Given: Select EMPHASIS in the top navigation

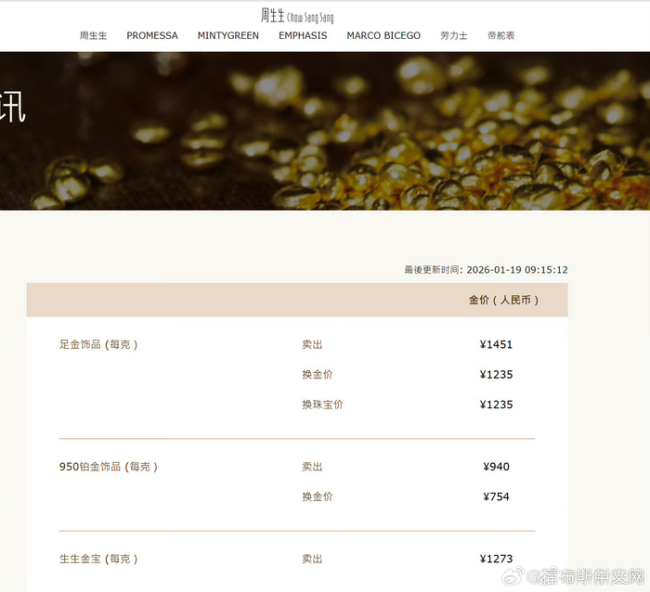Looking at the screenshot, I should tap(303, 36).
